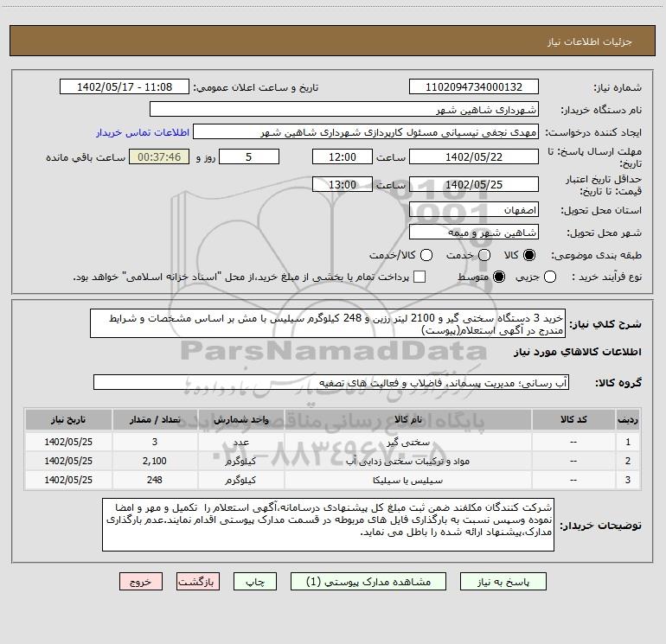Click the province field اصفهان
This screenshot has width=666, height=644.
[474, 210]
